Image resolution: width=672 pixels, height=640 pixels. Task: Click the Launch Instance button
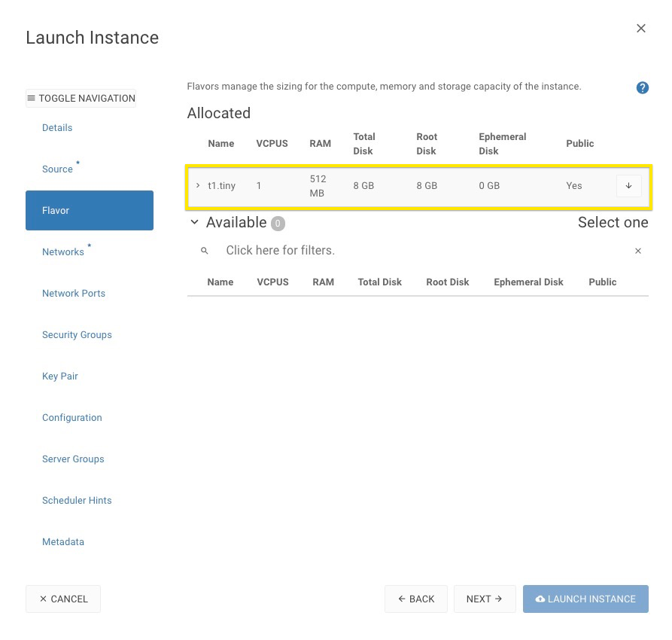pos(585,599)
